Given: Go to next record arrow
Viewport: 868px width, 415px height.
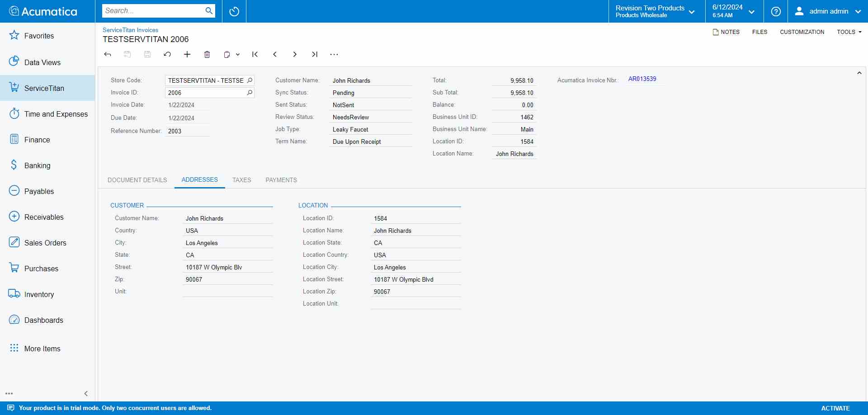Looking at the screenshot, I should coord(295,54).
